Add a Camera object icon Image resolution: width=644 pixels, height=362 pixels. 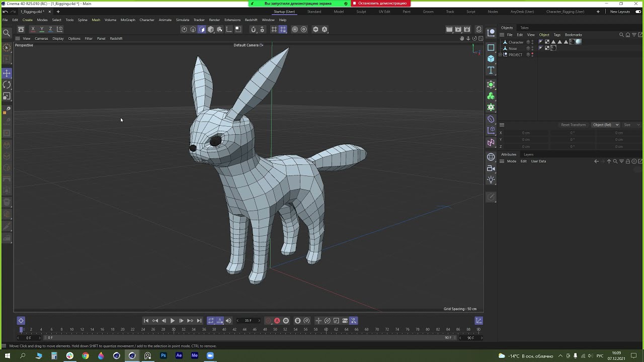coord(491,168)
